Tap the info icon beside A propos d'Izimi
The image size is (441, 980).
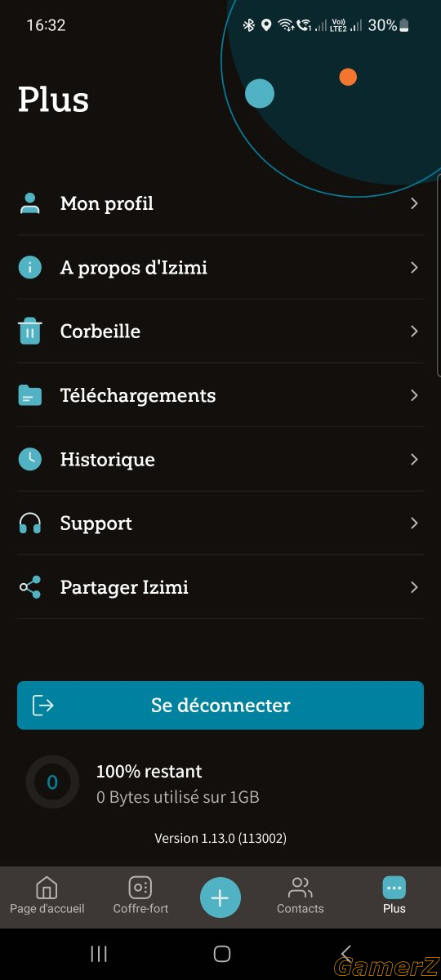(30, 267)
